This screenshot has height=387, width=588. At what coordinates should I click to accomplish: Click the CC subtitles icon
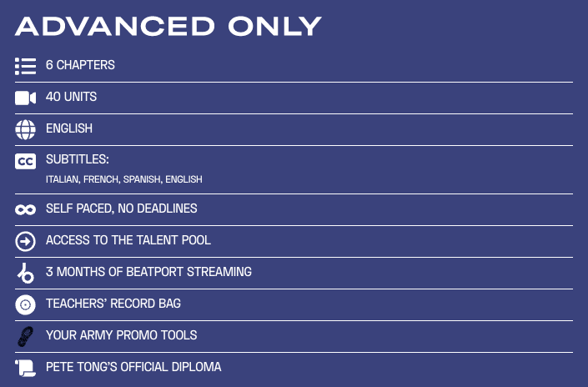pos(25,161)
